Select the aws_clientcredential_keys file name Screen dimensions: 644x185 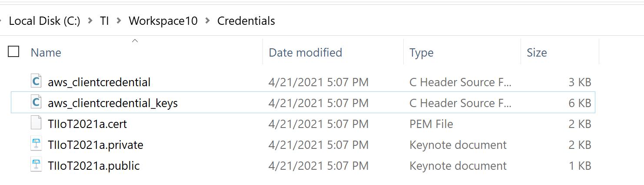tap(113, 103)
